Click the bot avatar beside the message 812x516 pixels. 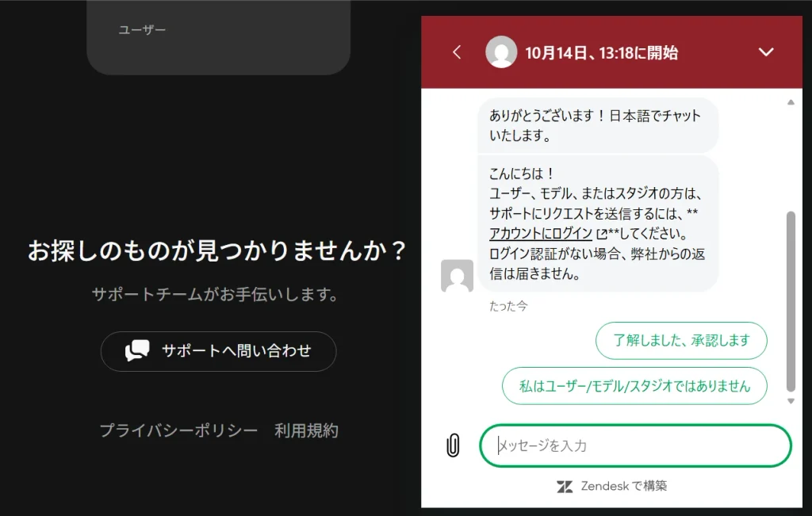pyautogui.click(x=457, y=276)
